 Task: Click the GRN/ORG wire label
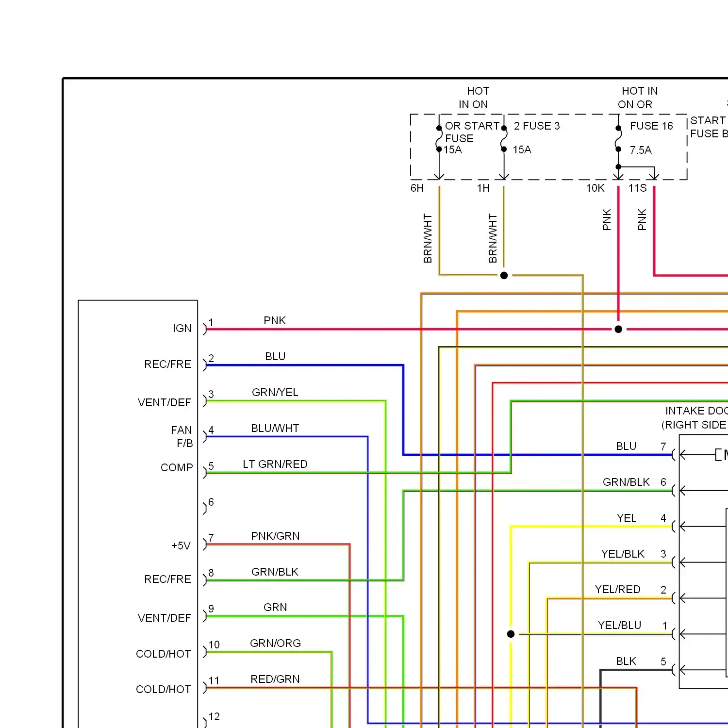tap(275, 644)
